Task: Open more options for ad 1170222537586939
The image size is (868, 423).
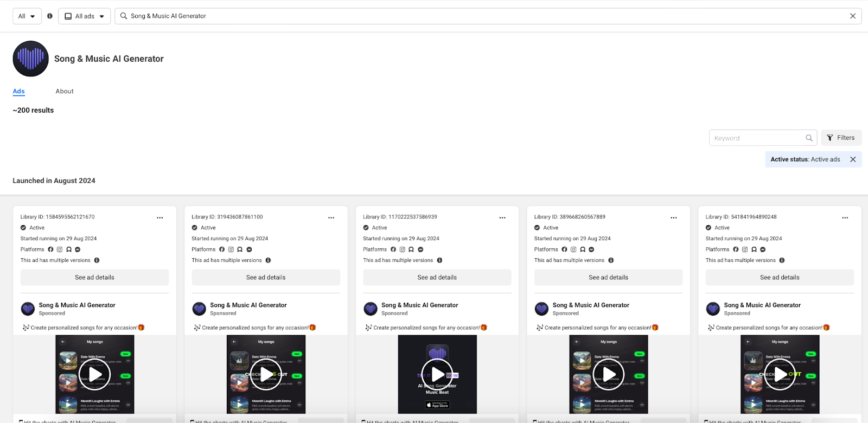Action: tap(502, 217)
